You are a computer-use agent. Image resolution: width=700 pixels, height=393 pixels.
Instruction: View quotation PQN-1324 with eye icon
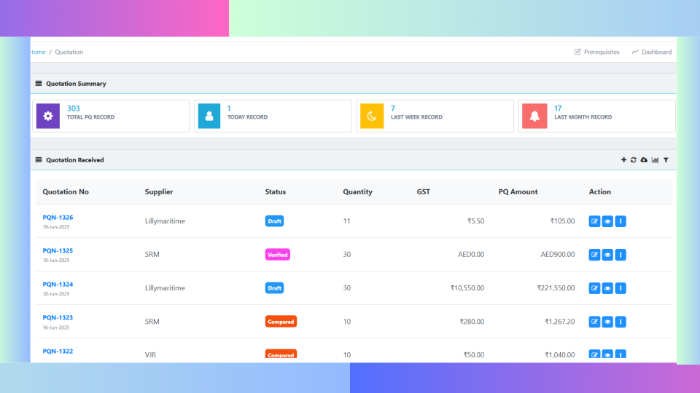pyautogui.click(x=607, y=288)
